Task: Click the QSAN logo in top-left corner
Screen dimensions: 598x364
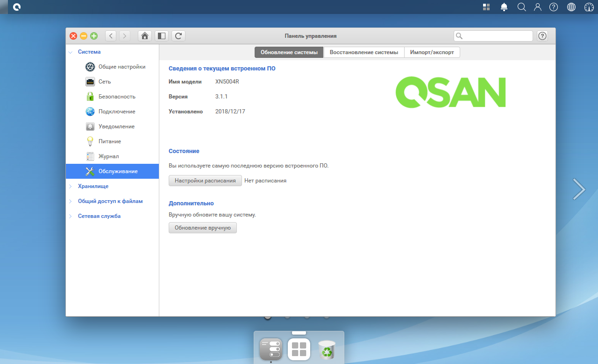Action: point(17,7)
